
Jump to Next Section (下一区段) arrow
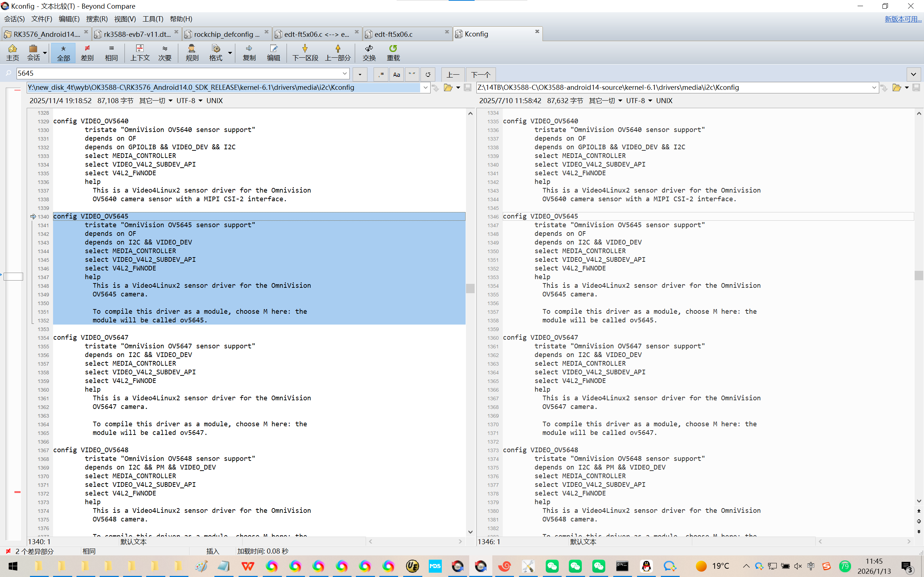[305, 52]
